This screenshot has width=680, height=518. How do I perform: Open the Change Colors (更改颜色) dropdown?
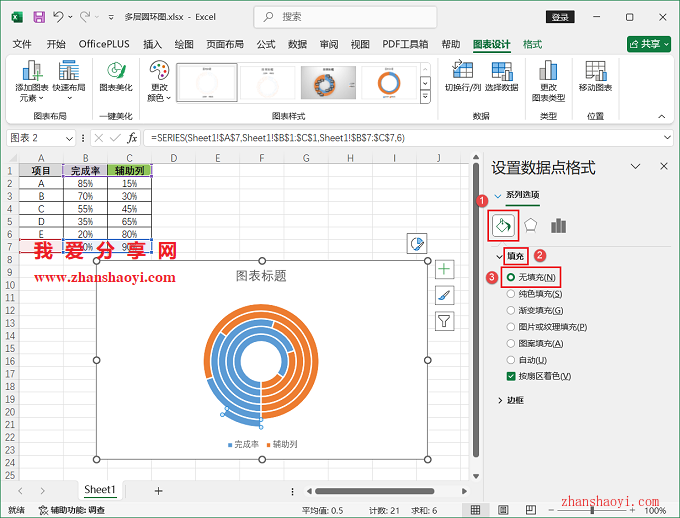[x=159, y=80]
